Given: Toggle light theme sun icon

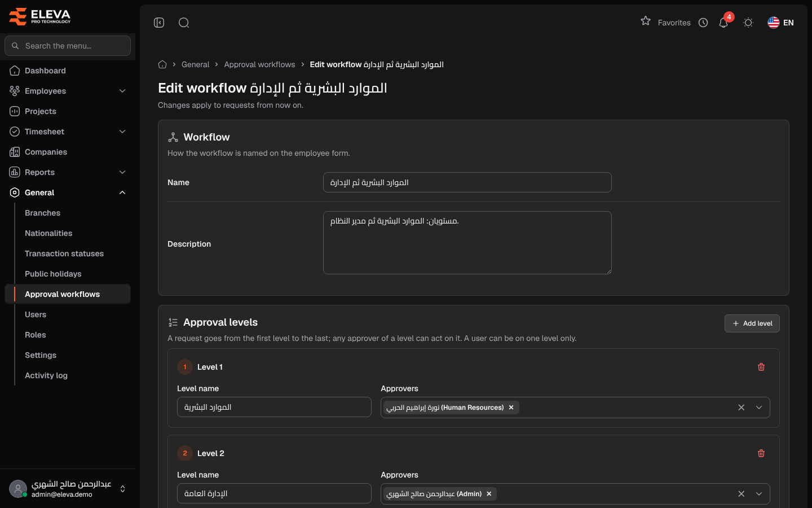Looking at the screenshot, I should pyautogui.click(x=748, y=23).
